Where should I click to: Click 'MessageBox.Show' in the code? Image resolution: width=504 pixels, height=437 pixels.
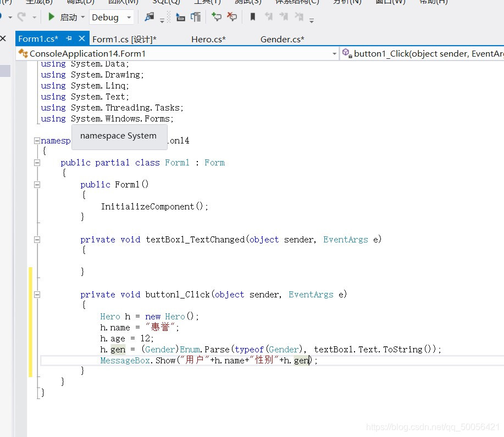[138, 361]
